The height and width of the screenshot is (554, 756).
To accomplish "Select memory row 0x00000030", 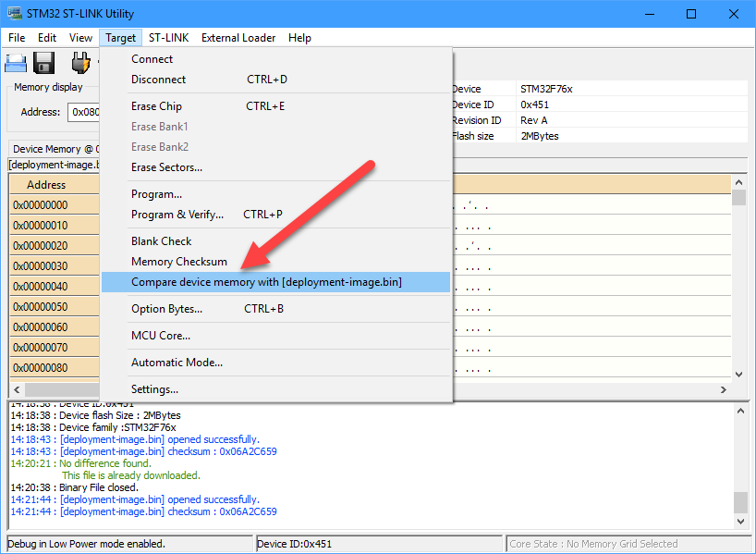I will tap(55, 265).
